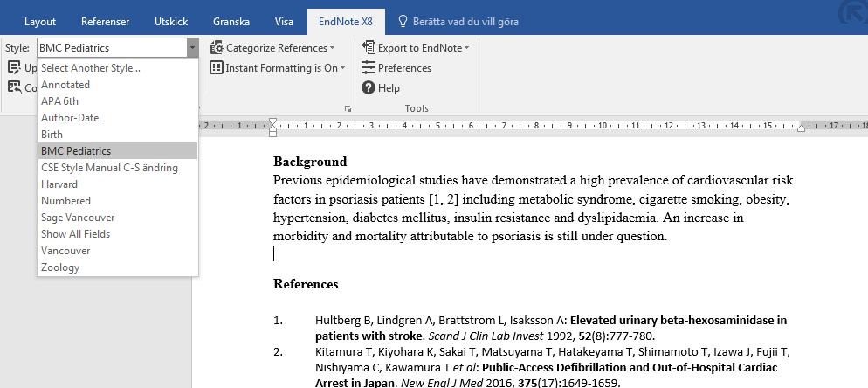Select BMC Pediatrics in style list

click(118, 151)
